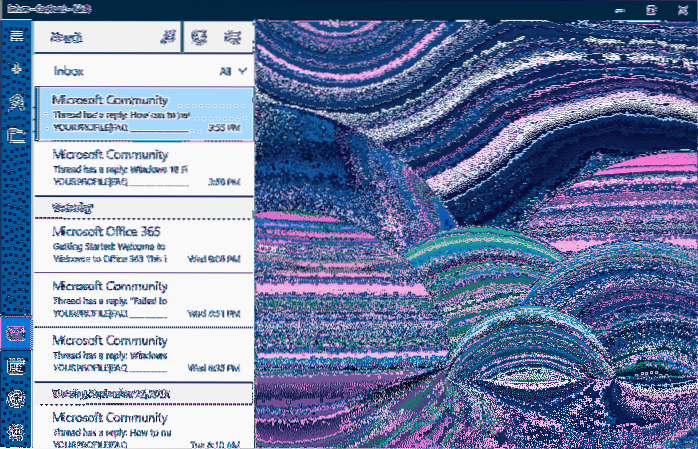The image size is (698, 449).
Task: Expand the hamburger navigation menu
Action: tap(16, 36)
